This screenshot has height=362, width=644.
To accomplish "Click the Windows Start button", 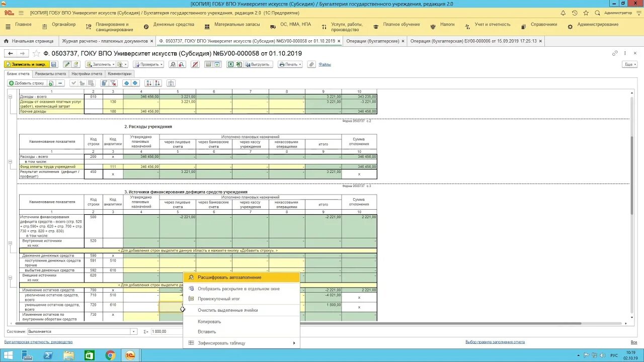I will [9, 355].
